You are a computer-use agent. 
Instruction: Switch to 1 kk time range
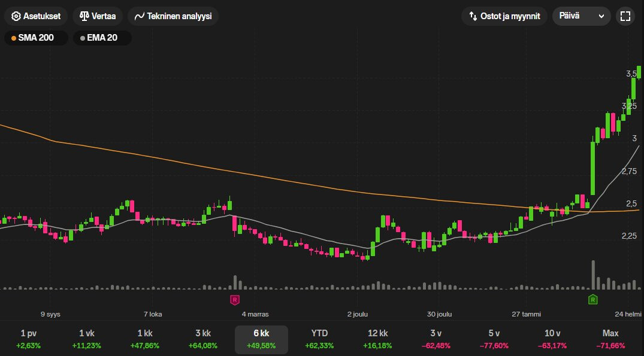145,339
